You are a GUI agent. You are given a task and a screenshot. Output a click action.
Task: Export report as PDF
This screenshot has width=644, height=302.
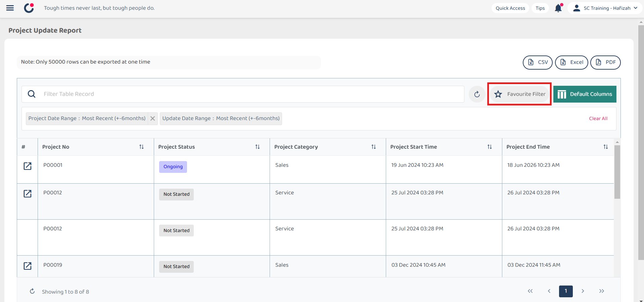605,62
